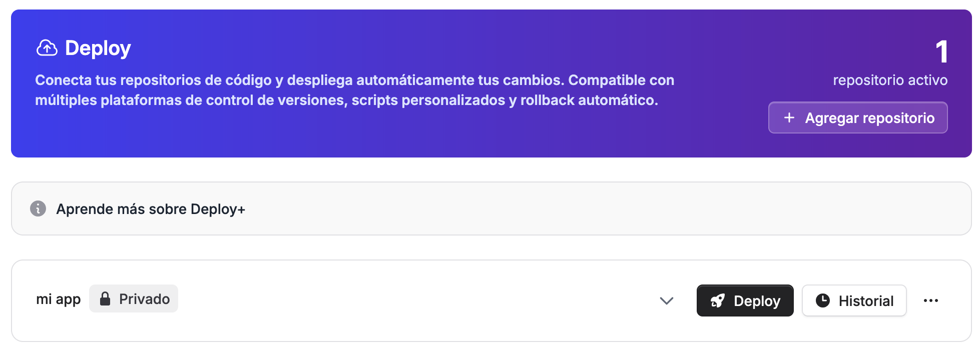Click the plus icon on Agregar repositorio
Viewport: 980px width, 360px height.
(789, 117)
